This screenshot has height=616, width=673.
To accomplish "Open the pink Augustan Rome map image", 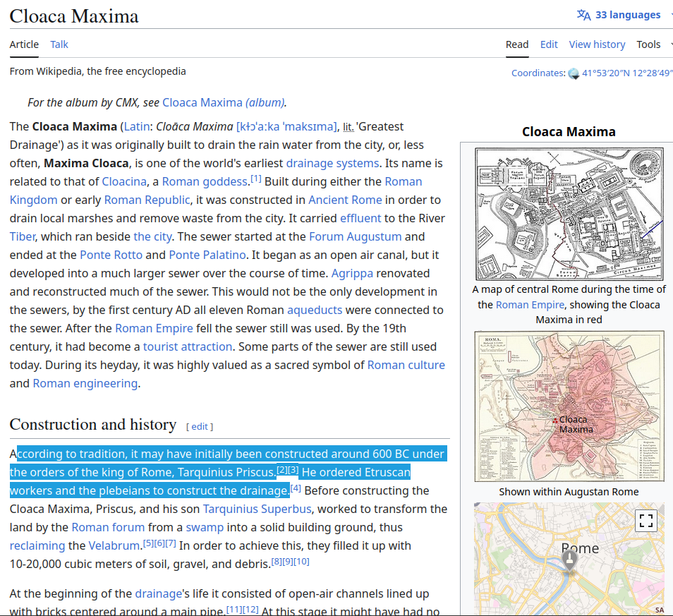I will point(569,406).
